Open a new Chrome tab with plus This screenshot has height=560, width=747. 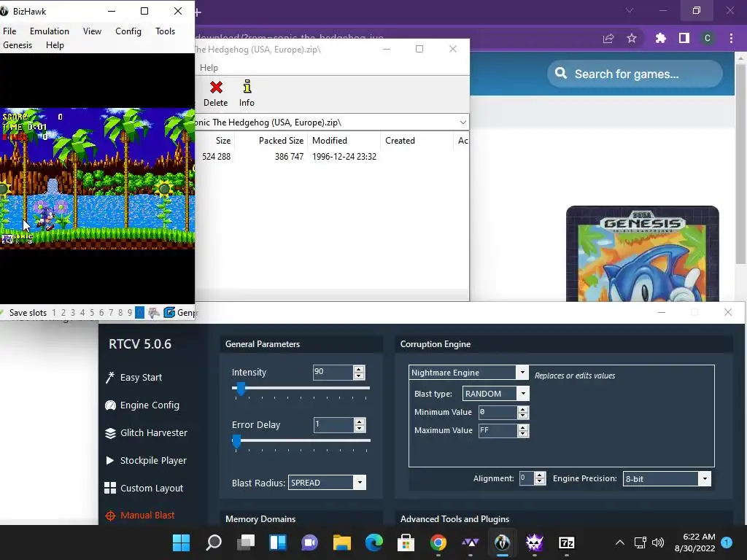(x=198, y=12)
